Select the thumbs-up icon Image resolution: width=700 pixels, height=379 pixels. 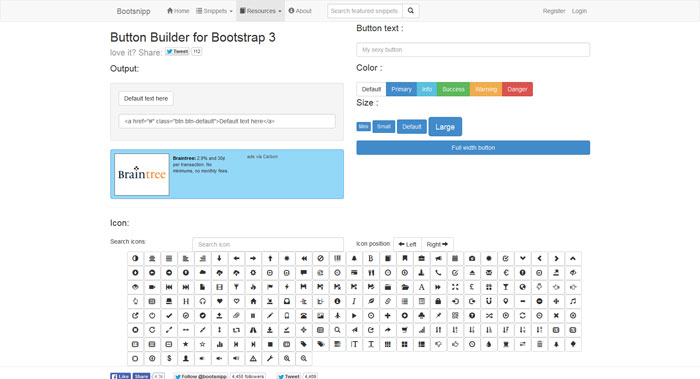coord(455,344)
